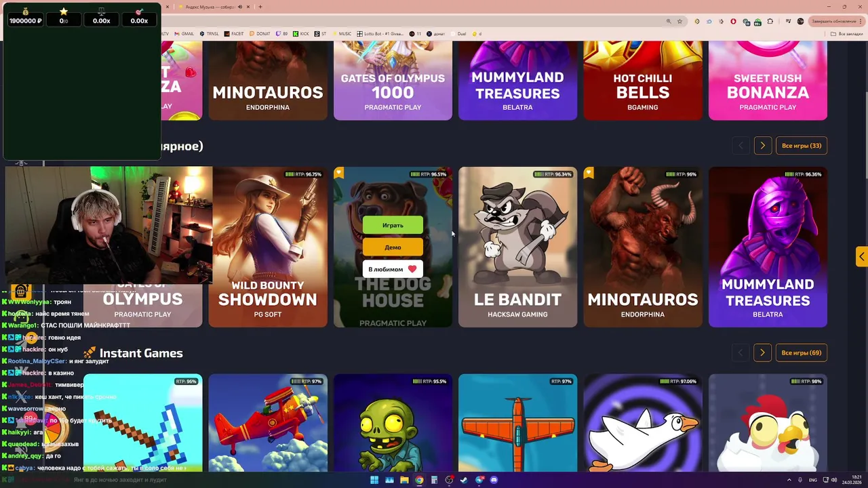Viewport: 868px width, 488px height.
Task: Open the Calculator from the taskbar
Action: point(434,480)
